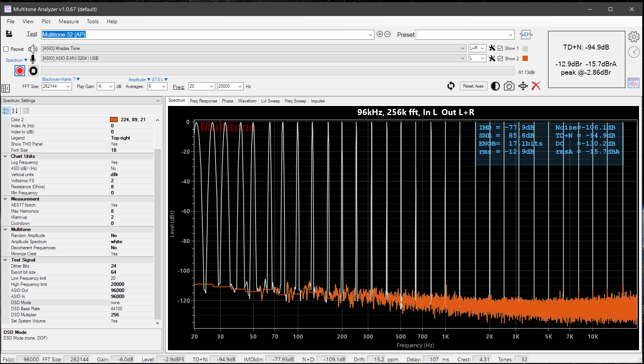644x364 pixels.
Task: Switch to the Freq Response tab
Action: click(x=203, y=101)
